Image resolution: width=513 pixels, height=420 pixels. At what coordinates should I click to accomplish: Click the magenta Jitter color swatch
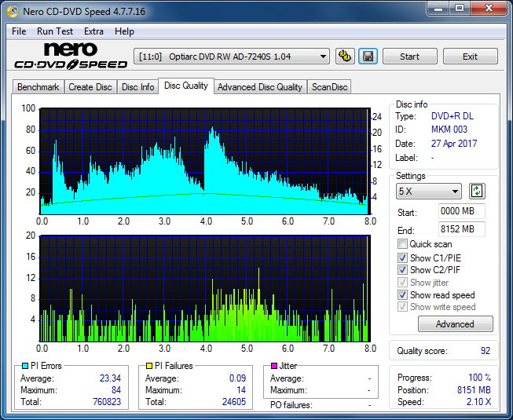click(x=274, y=366)
